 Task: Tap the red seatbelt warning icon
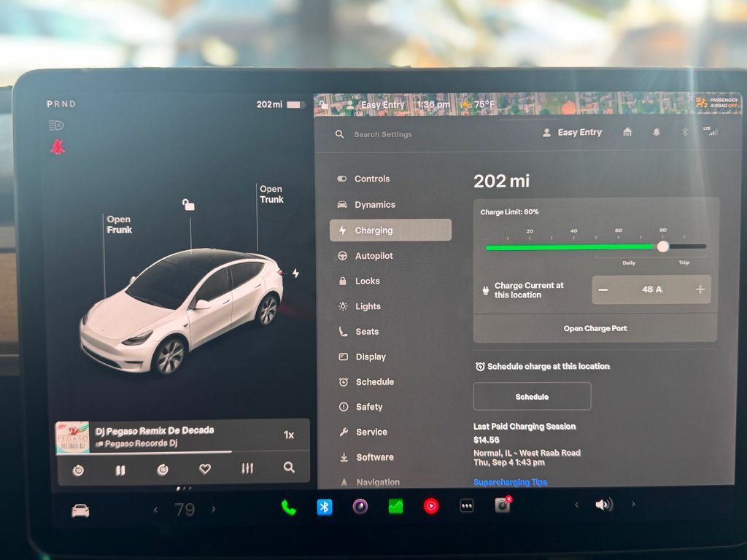click(58, 147)
